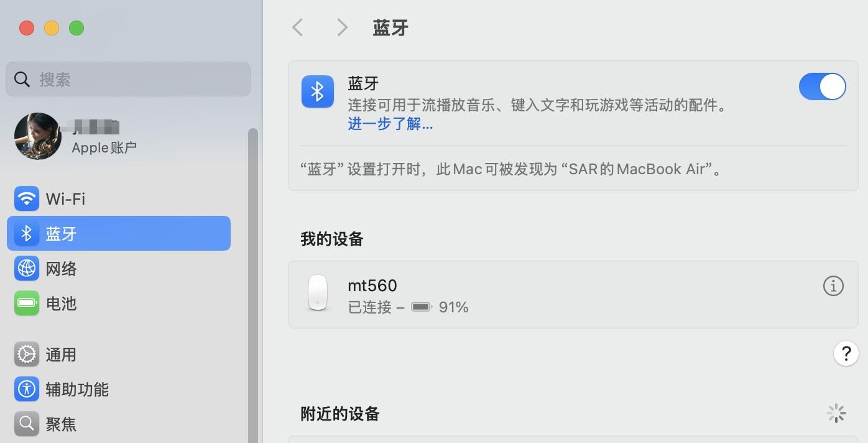
Task: Click the 91% battery level indicator
Action: pos(454,306)
